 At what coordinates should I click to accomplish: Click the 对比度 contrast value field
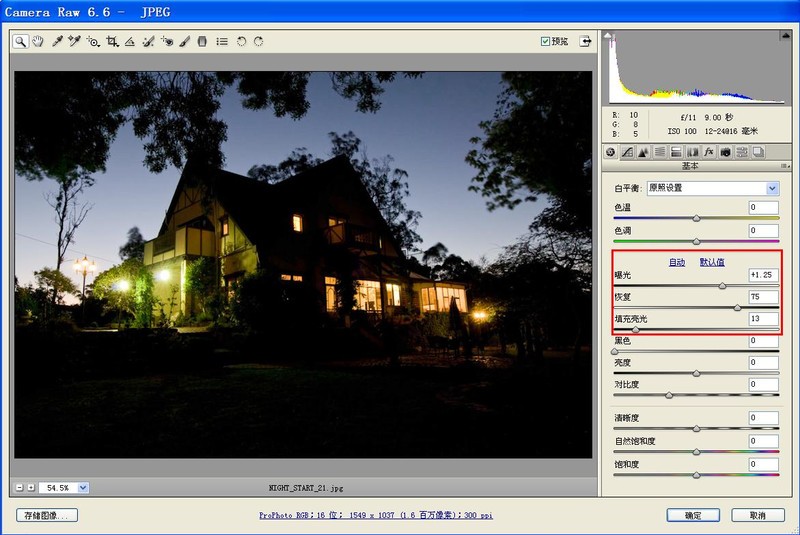pos(763,385)
